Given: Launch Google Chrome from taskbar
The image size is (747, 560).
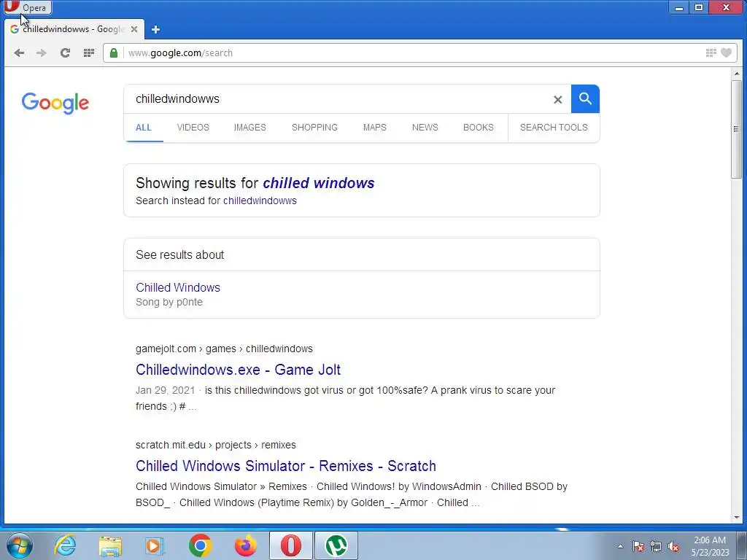Looking at the screenshot, I should [x=200, y=545].
